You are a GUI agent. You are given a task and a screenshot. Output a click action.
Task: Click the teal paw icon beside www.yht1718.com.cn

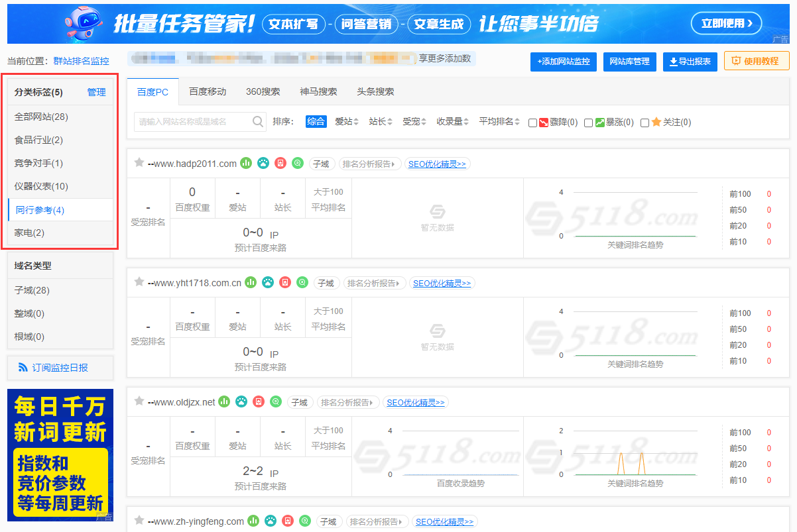point(268,282)
